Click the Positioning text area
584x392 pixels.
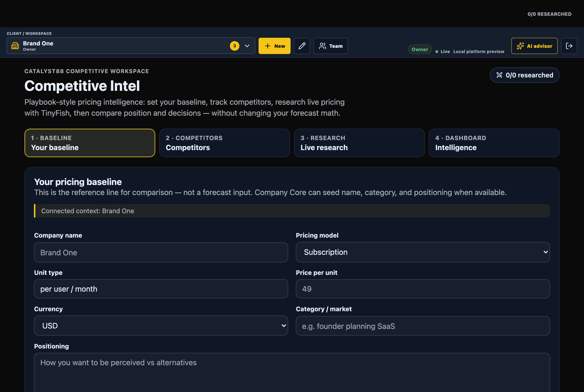pos(292,372)
